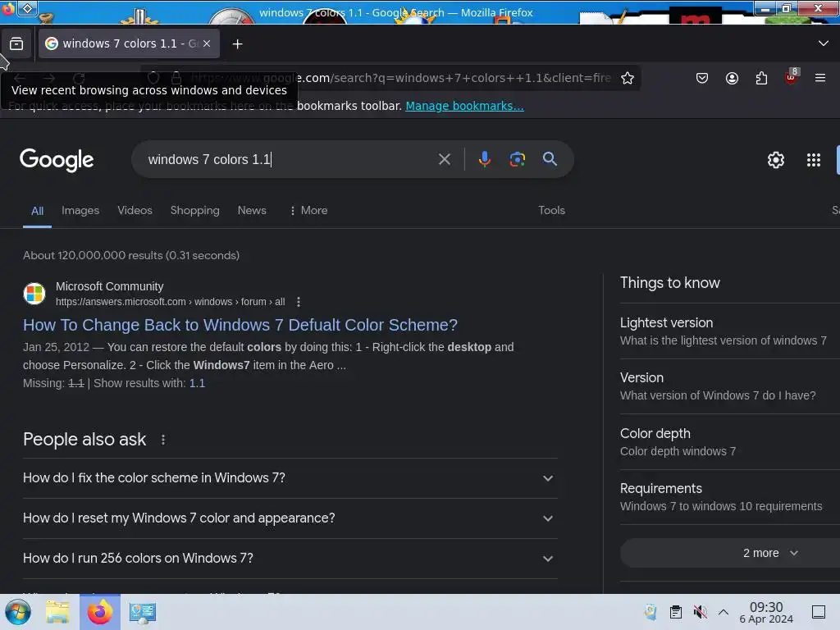Open Google quick settings gear
This screenshot has width=840, height=630.
(x=776, y=160)
